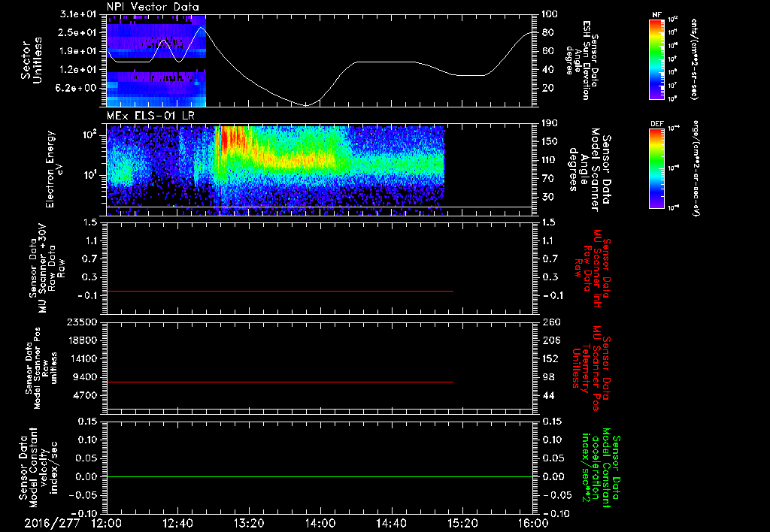Image resolution: width=770 pixels, height=532 pixels.
Task: Click the '100' sun elevation axis value
Action: pyautogui.click(x=549, y=14)
